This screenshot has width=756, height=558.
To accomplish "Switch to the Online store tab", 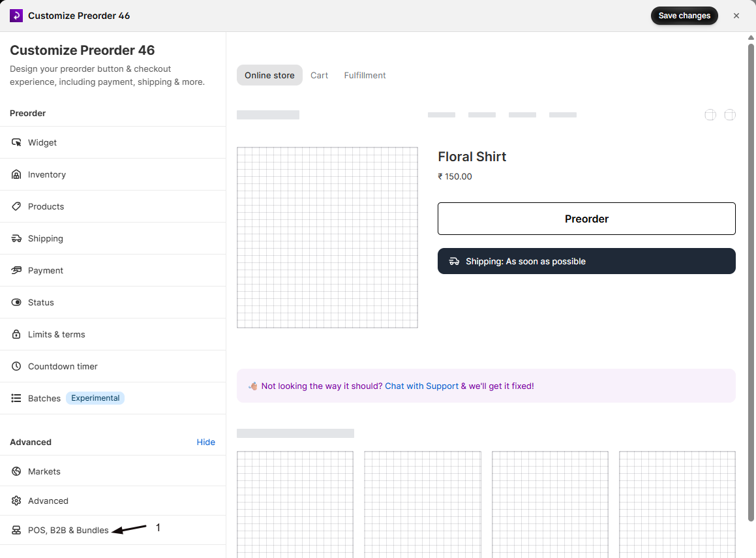I will (269, 75).
